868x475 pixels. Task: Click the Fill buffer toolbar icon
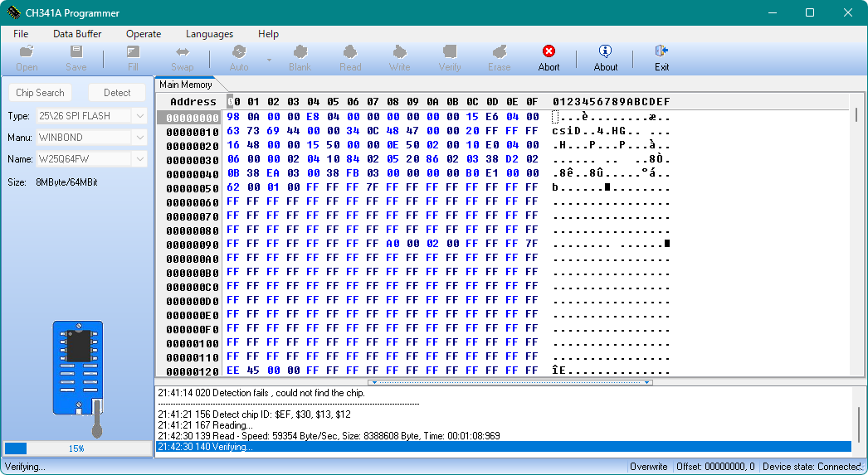pyautogui.click(x=133, y=58)
